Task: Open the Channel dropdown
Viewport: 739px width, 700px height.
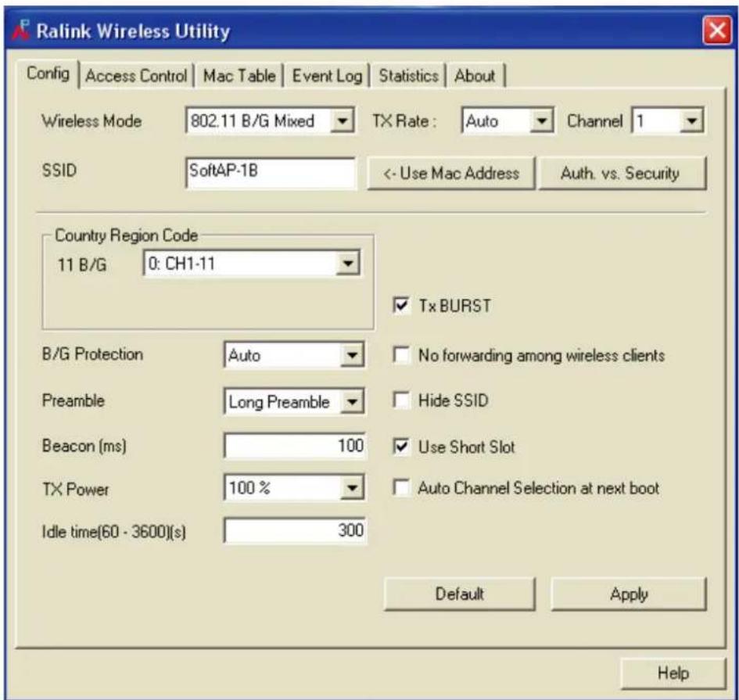Action: [x=691, y=121]
